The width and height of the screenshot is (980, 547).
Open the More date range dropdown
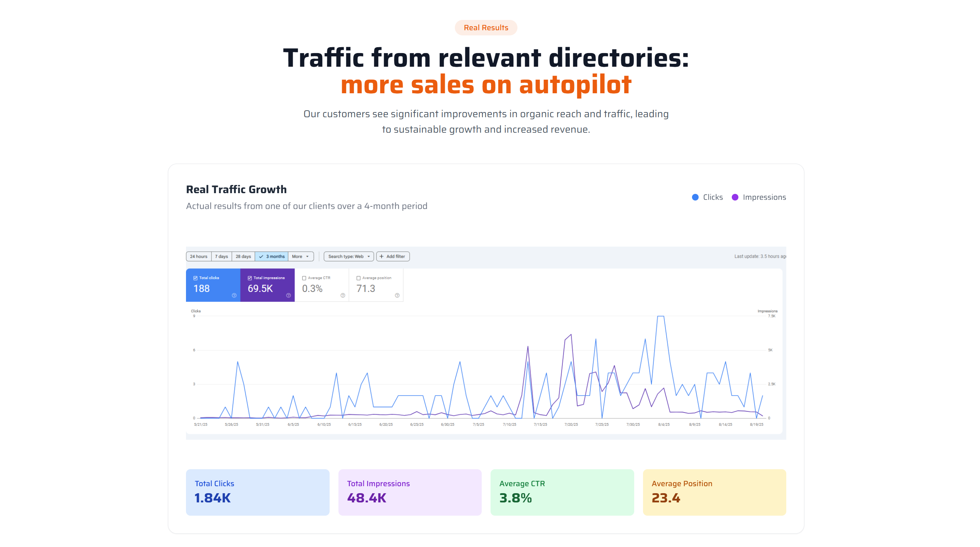[x=301, y=257]
